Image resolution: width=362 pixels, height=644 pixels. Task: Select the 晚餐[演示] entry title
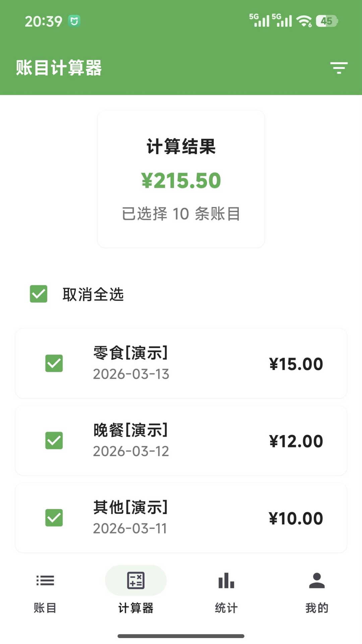130,430
